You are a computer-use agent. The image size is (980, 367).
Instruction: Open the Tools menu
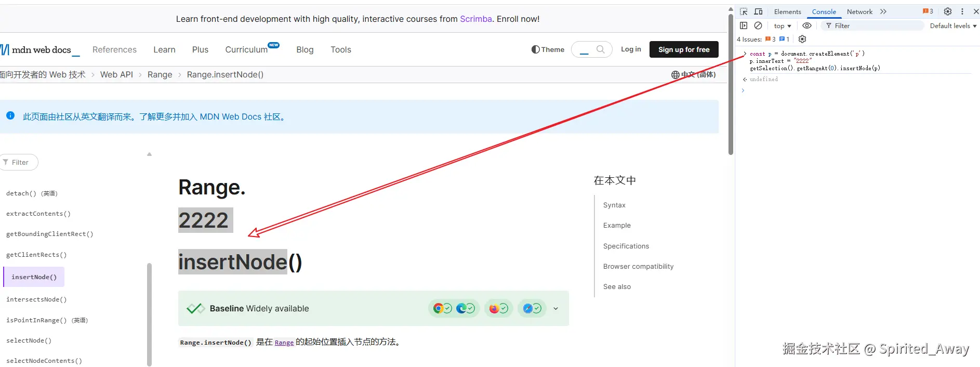coord(341,49)
